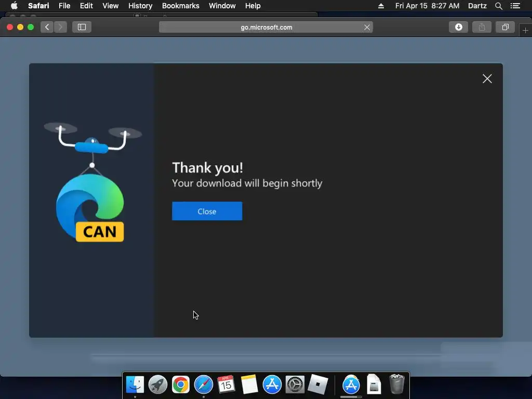The image size is (532, 399).
Task: Toggle the Safari sidebar button
Action: [82, 27]
